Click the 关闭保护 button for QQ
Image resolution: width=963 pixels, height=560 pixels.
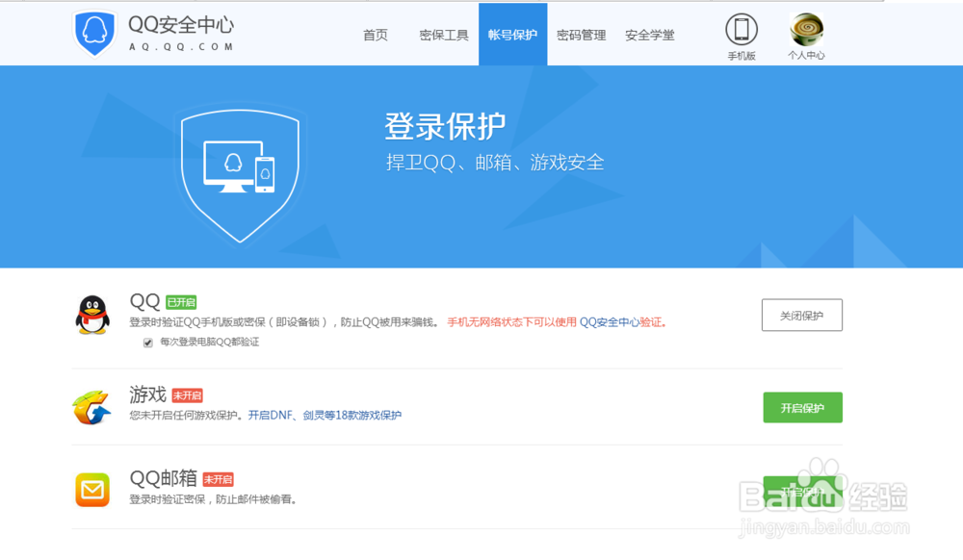click(802, 315)
